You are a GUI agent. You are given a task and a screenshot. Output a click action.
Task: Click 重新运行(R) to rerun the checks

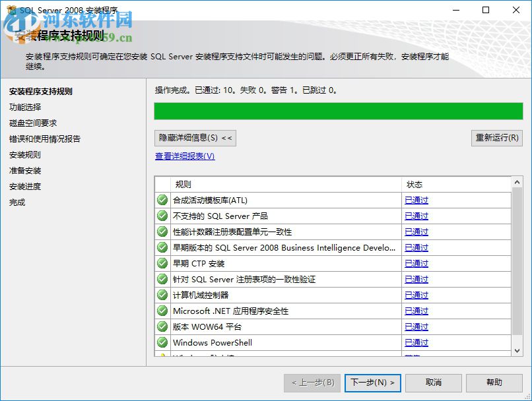coord(496,138)
